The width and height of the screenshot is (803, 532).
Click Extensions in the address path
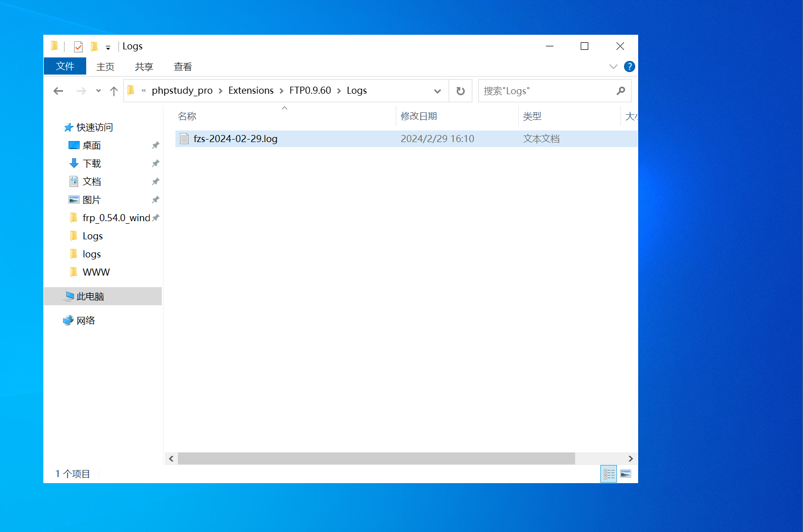(x=251, y=91)
